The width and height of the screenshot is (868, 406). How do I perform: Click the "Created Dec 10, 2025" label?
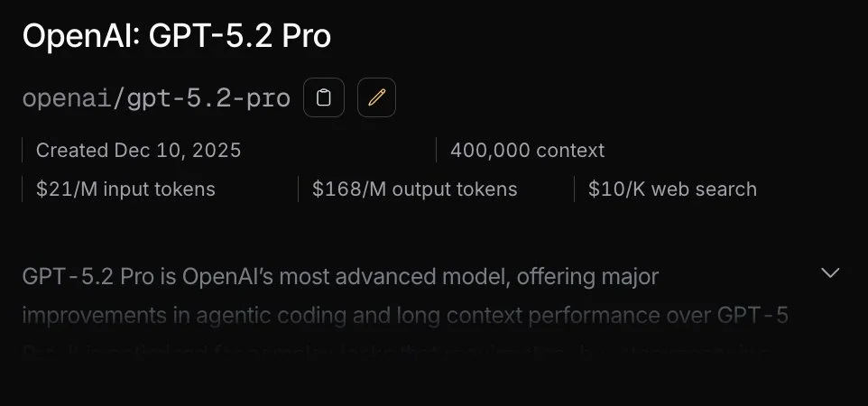click(x=138, y=151)
